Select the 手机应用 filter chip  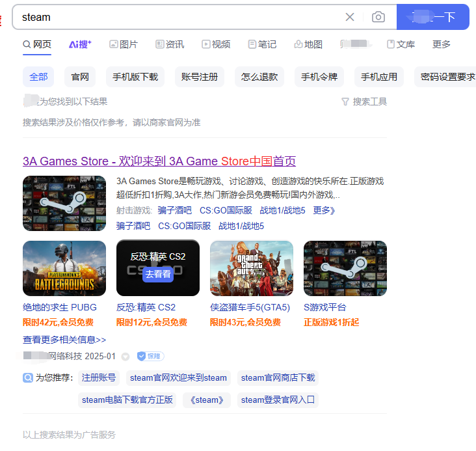point(379,77)
